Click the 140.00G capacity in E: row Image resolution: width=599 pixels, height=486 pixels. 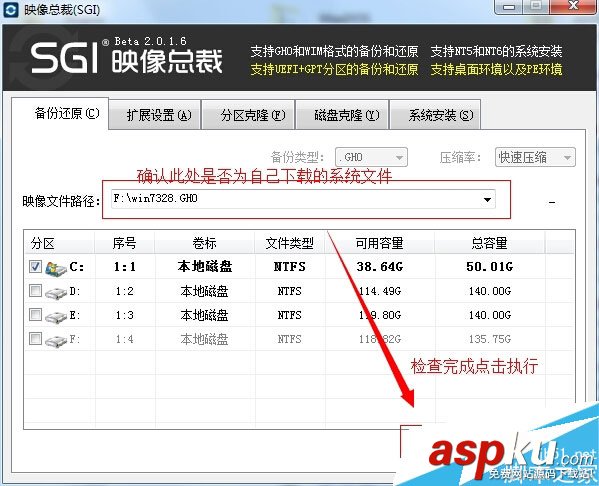(x=490, y=315)
